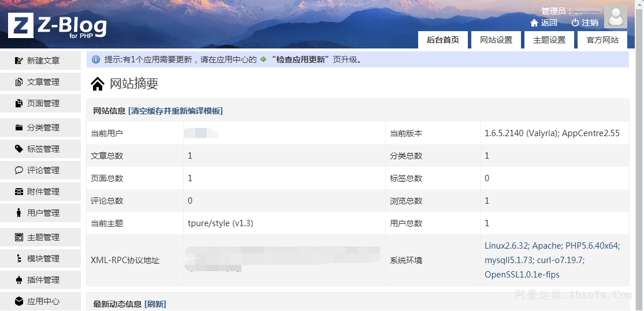Open the comment management bubble icon
This screenshot has width=644, height=311.
coord(19,170)
